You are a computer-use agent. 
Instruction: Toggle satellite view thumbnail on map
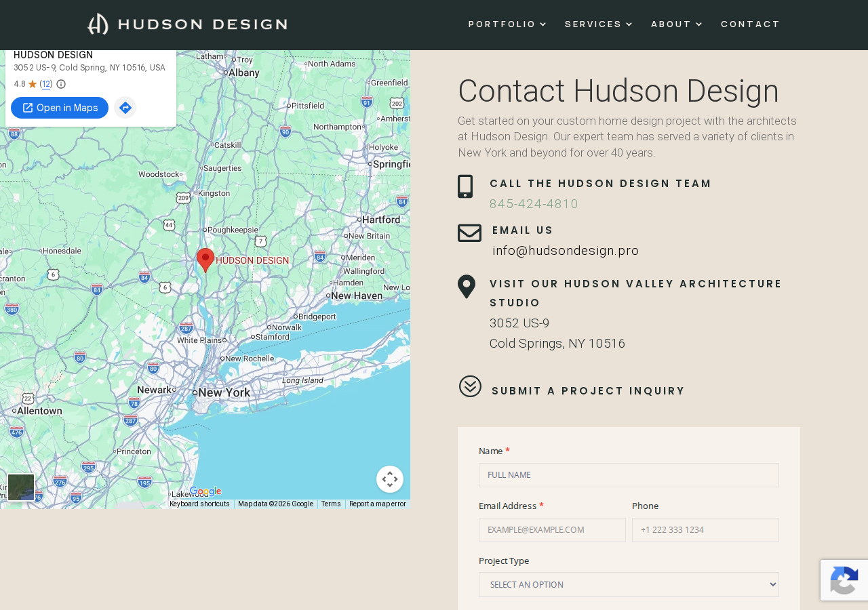coord(21,487)
